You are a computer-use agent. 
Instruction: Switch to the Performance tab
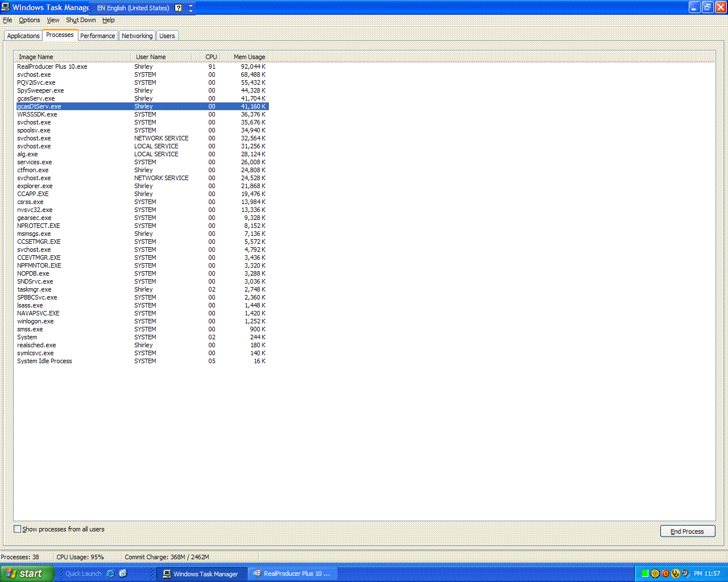[x=97, y=36]
